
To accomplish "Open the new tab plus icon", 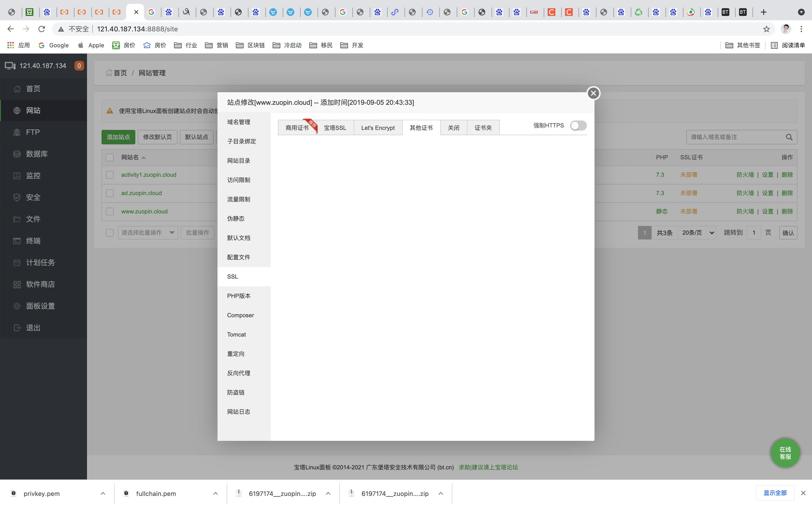I will click(x=763, y=12).
